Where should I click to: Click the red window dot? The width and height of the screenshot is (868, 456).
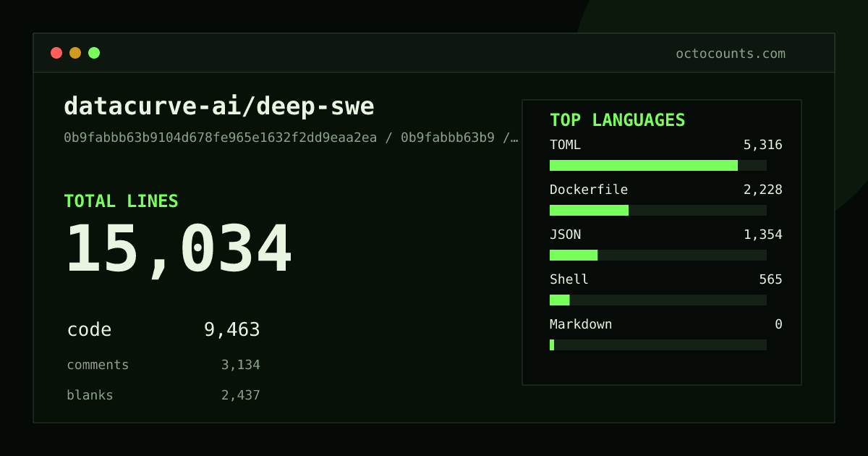tap(56, 53)
